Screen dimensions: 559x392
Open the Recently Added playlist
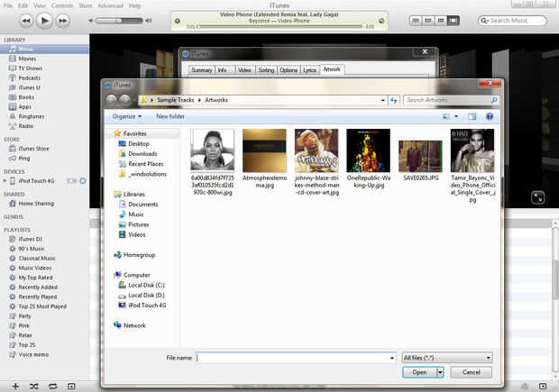tap(38, 287)
